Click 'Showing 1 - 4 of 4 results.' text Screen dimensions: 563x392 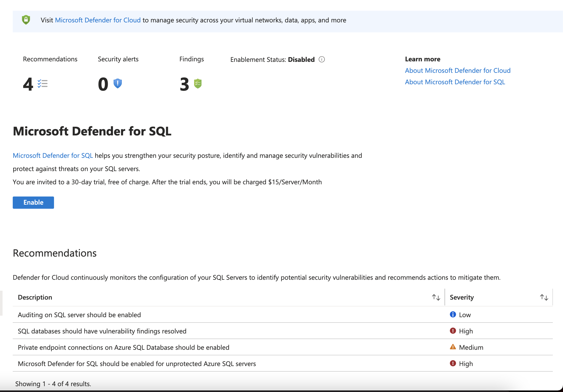(x=53, y=384)
